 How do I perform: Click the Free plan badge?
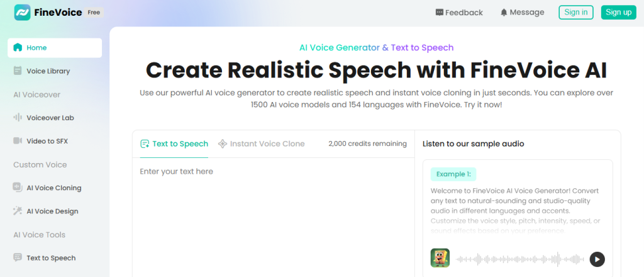[x=94, y=13]
